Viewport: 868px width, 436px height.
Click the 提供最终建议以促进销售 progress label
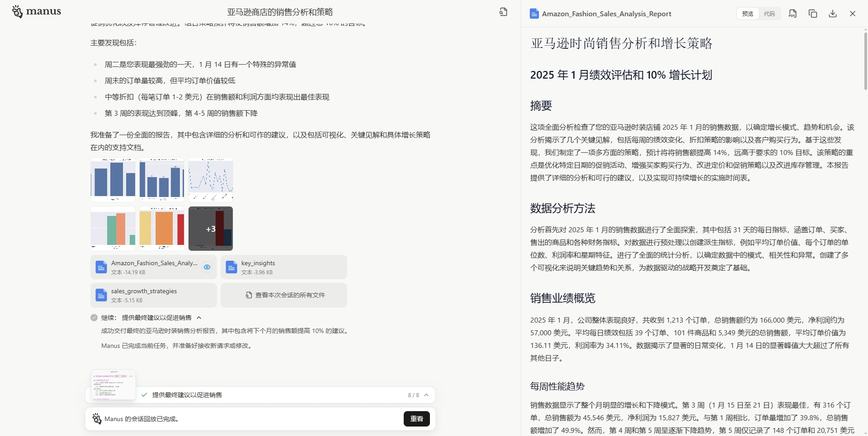(187, 395)
